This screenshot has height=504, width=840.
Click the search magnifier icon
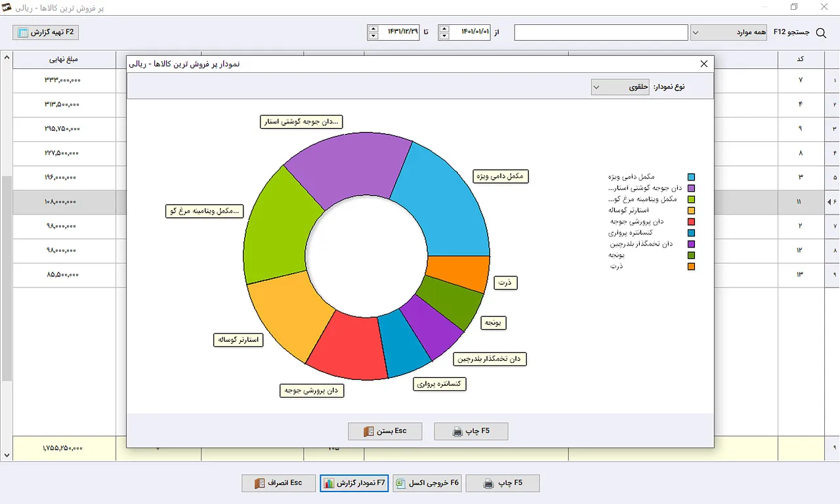(x=820, y=33)
